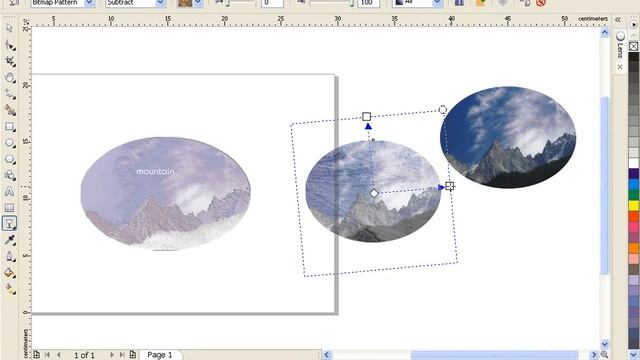Viewport: 640px width, 360px height.
Task: Click the 'mountain' text on the ellipse
Action: point(155,171)
